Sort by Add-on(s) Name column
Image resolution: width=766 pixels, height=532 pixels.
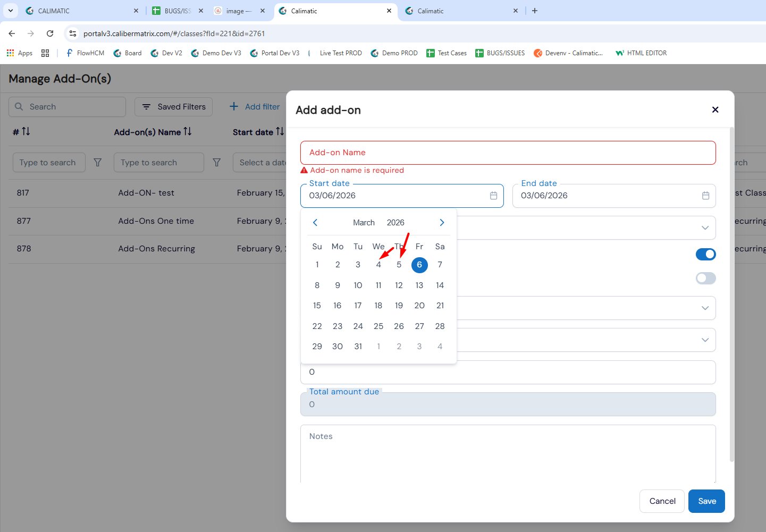(x=188, y=131)
